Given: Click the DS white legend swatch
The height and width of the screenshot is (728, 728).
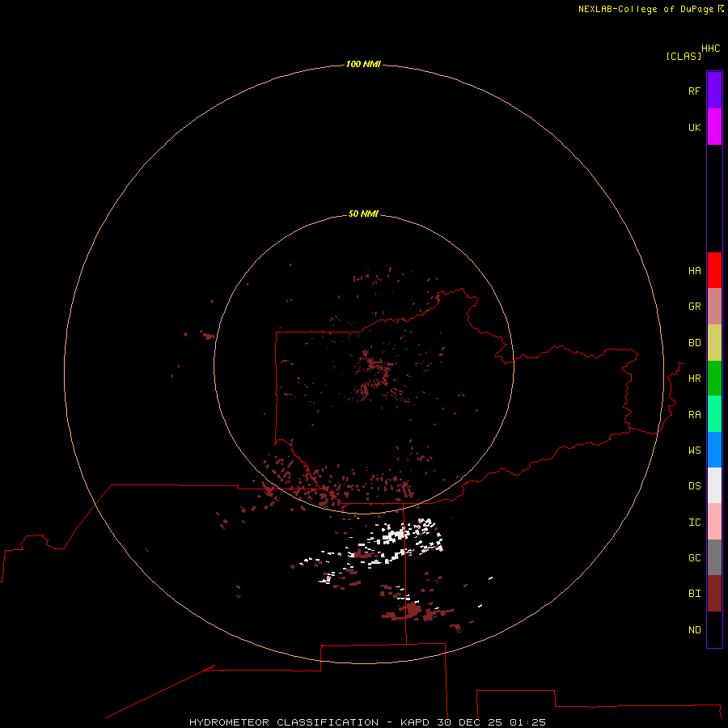Looking at the screenshot, I should [x=714, y=485].
